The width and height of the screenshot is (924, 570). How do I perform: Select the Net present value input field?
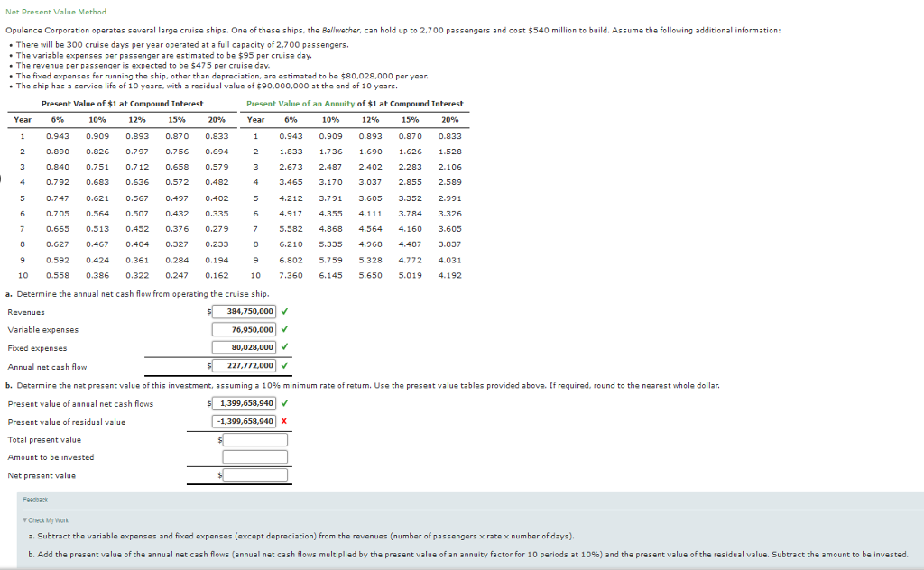(255, 475)
